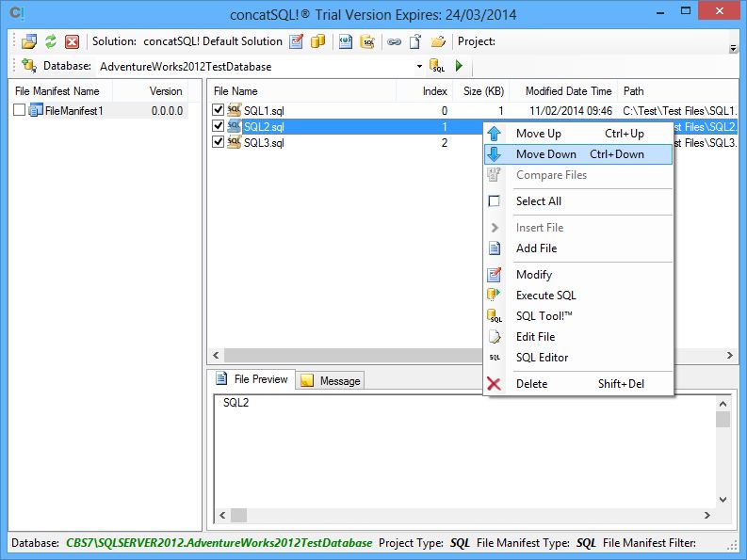Click the gold database cylinders toolbar icon
This screenshot has width=747, height=560.
click(x=317, y=41)
